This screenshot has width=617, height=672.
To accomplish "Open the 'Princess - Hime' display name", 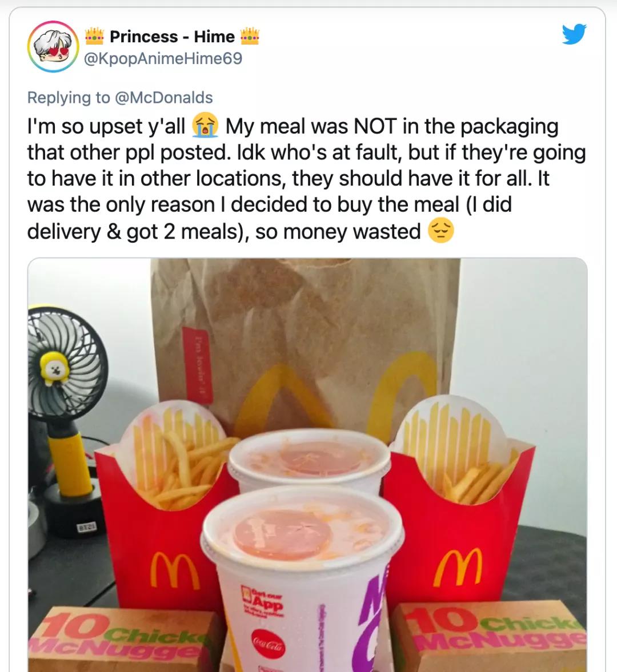I will [x=172, y=37].
